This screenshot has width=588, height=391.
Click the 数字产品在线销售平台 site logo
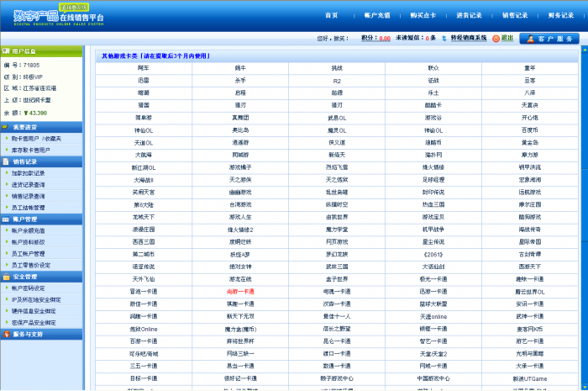tap(59, 15)
